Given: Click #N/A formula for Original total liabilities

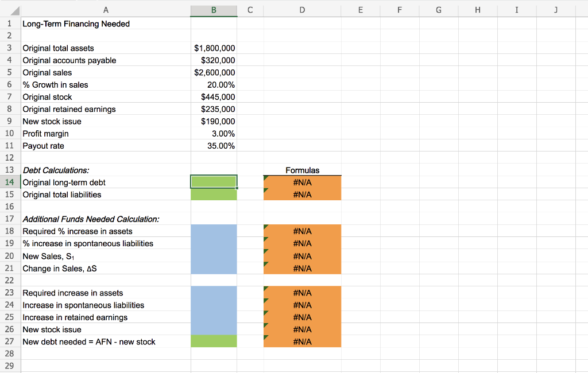Looking at the screenshot, I should (x=302, y=195).
